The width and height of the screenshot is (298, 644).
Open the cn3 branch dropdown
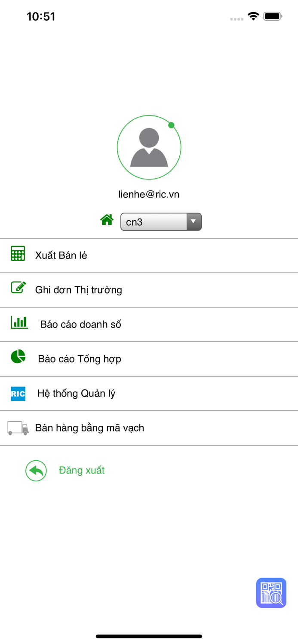pos(154,222)
